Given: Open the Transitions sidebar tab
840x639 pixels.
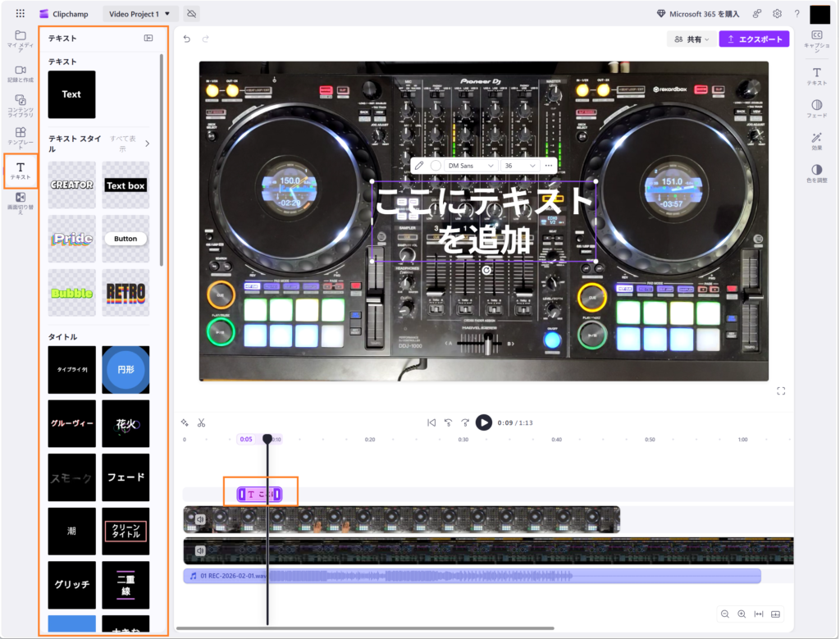Looking at the screenshot, I should click(21, 201).
